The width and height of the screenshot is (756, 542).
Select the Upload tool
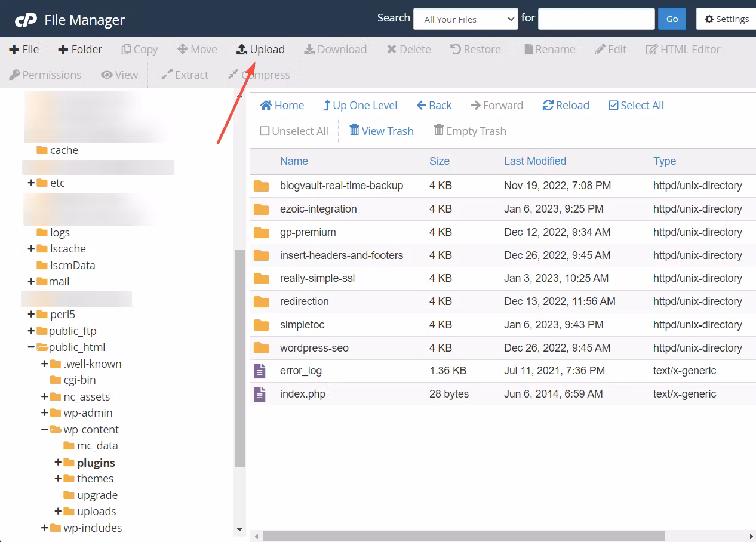pyautogui.click(x=260, y=49)
